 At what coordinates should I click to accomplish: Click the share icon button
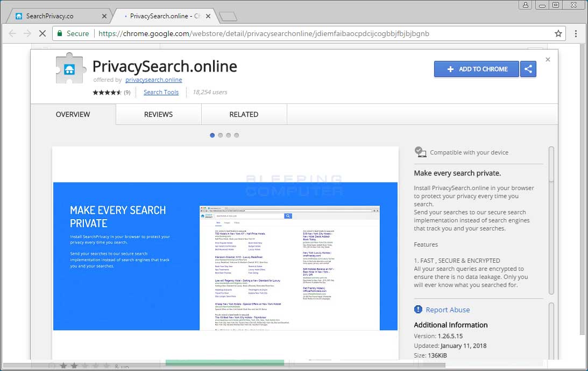528,69
